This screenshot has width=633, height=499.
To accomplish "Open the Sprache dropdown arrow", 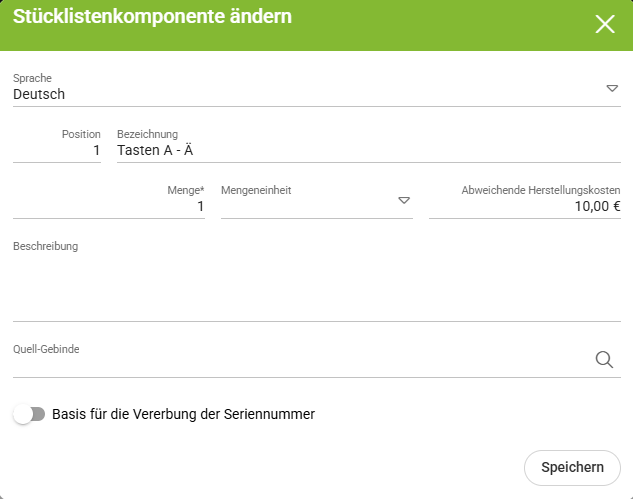I will [x=612, y=88].
